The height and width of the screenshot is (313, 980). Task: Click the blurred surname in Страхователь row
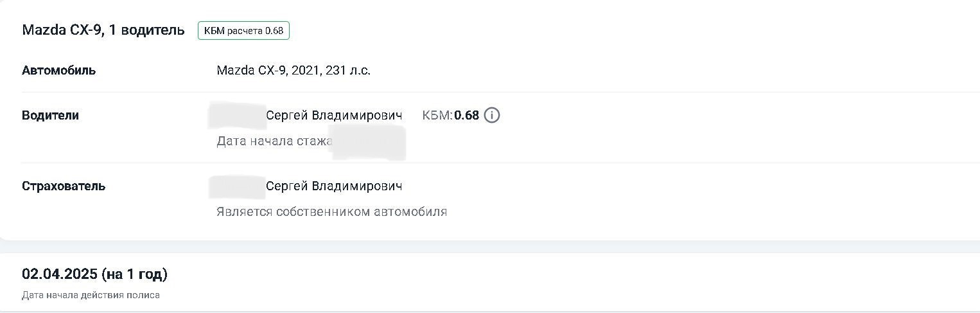[238, 186]
